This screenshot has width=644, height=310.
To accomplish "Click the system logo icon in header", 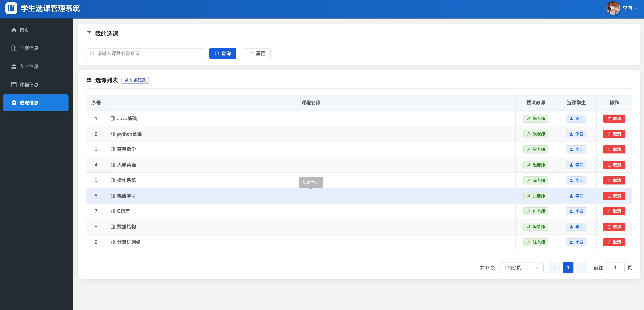I will click(x=11, y=8).
